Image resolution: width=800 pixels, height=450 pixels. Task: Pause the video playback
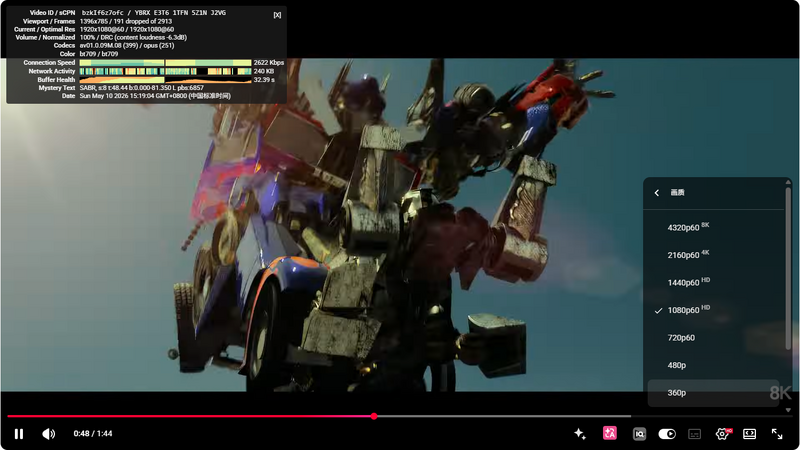(19, 434)
